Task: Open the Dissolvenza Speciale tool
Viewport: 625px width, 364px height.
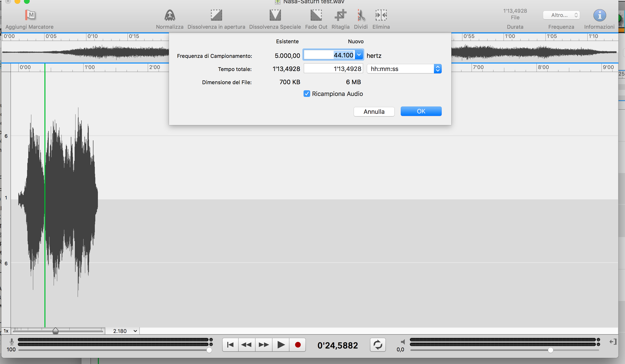Action: (275, 15)
